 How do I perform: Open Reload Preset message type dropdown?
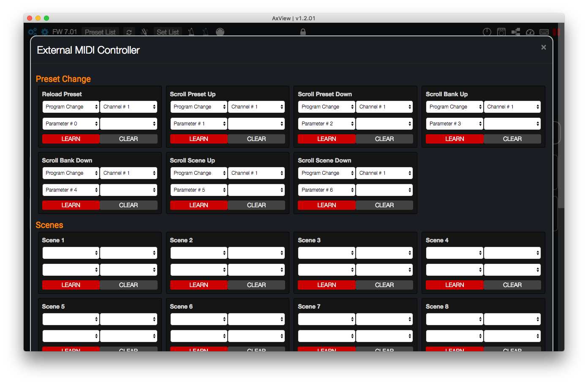(x=71, y=107)
